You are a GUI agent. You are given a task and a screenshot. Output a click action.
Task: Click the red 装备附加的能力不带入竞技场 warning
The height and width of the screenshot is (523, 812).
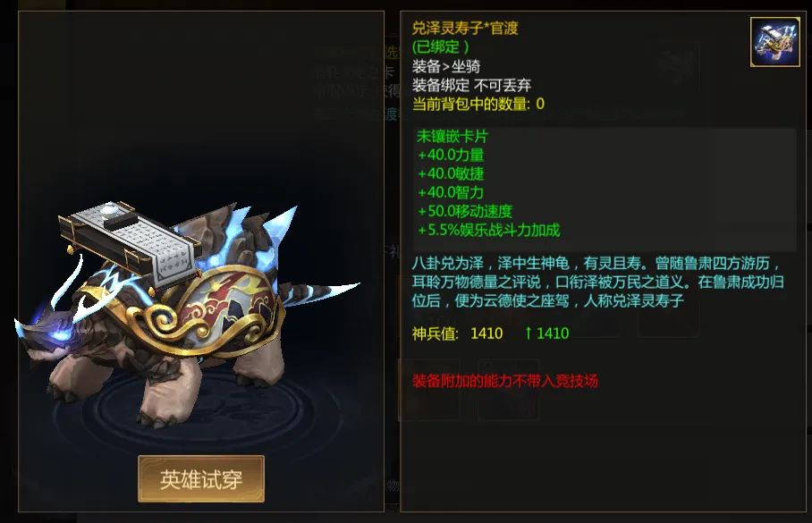(505, 381)
